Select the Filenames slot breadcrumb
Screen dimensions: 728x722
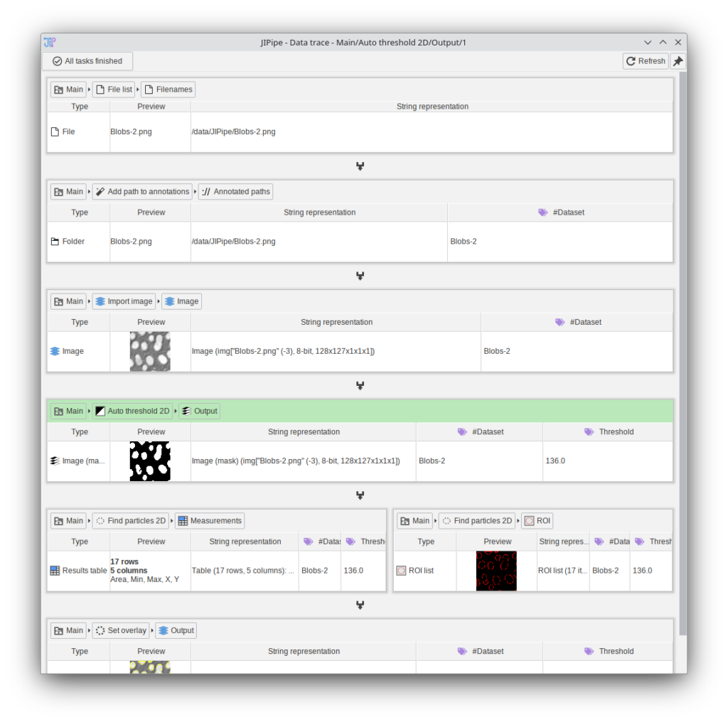[x=168, y=90]
